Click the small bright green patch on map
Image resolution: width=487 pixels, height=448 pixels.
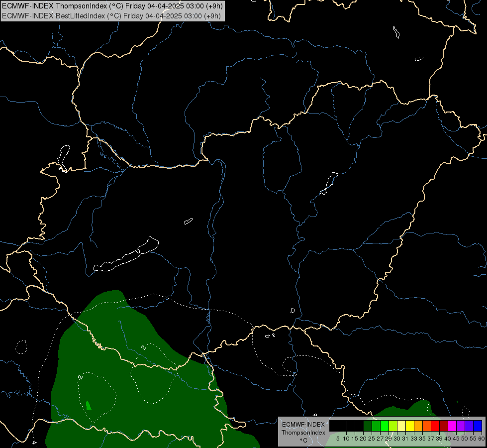click(88, 405)
